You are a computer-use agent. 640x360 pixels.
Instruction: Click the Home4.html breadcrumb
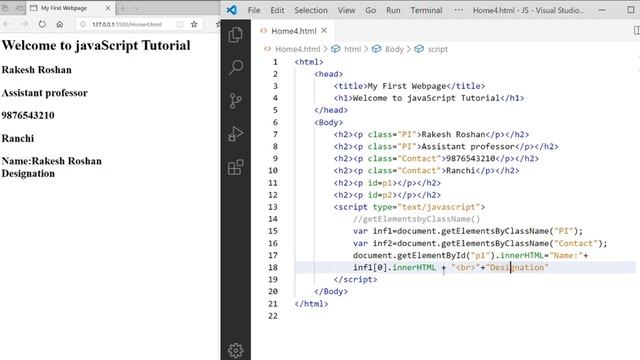(x=298, y=49)
